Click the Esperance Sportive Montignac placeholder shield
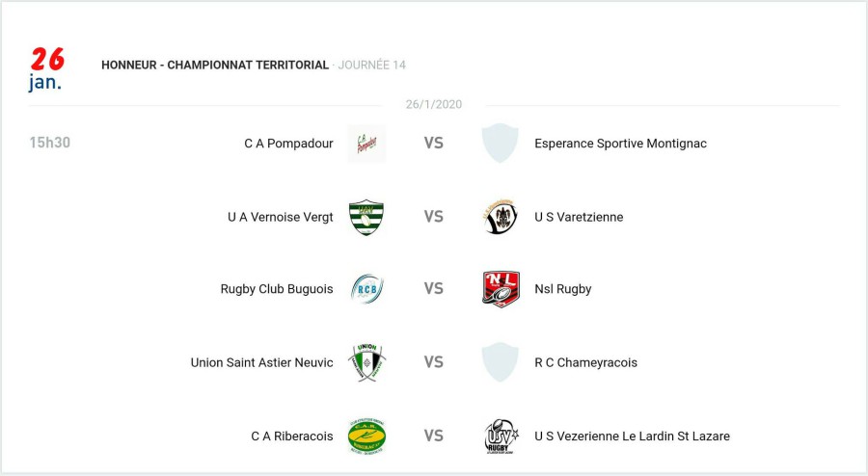 click(500, 144)
